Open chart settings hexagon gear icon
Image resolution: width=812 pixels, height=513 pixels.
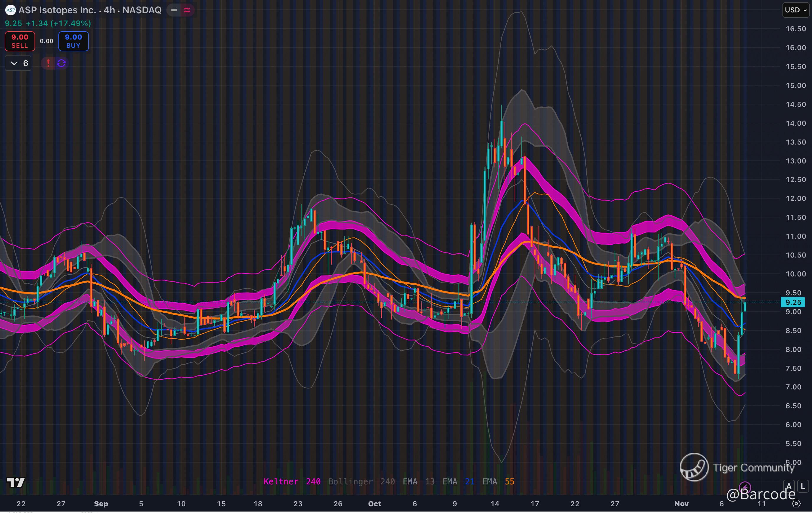[796, 504]
